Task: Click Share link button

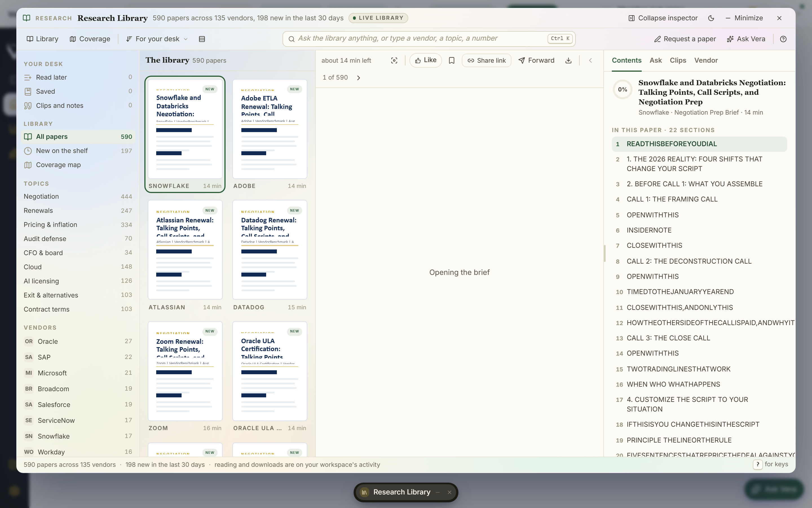Action: (x=487, y=60)
